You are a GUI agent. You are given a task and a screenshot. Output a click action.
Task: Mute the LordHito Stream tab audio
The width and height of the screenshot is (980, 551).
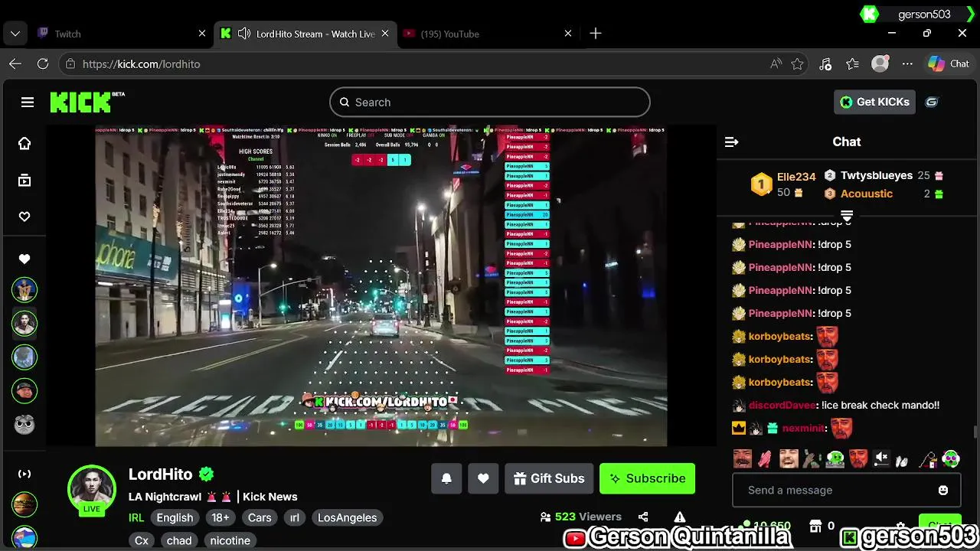(x=244, y=34)
